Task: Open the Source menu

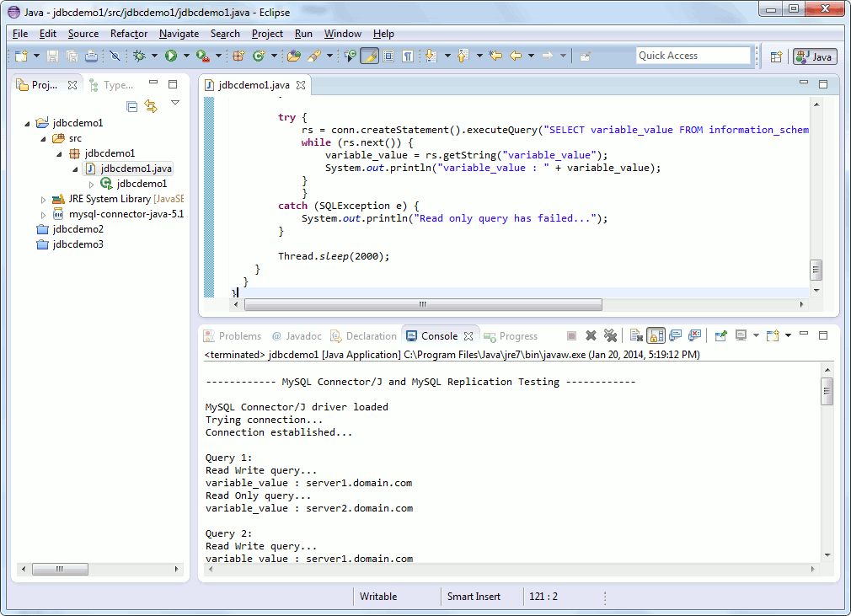Action: pyautogui.click(x=83, y=34)
